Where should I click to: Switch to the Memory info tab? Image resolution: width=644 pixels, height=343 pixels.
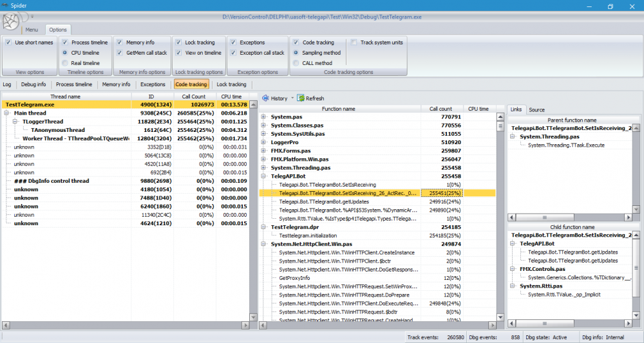pyautogui.click(x=116, y=84)
